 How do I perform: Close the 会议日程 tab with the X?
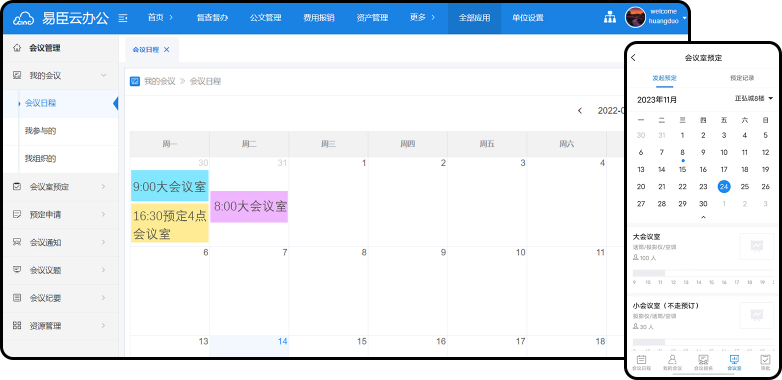(x=167, y=49)
